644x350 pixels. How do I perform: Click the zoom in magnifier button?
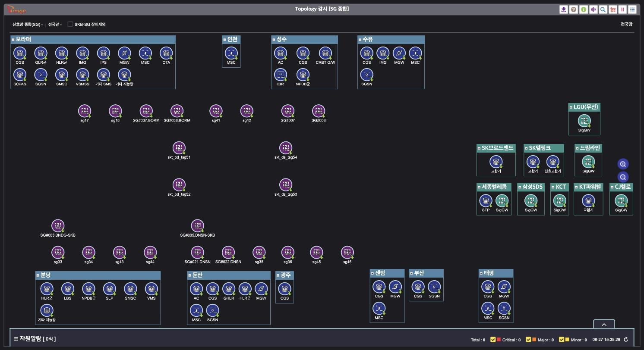(x=623, y=164)
